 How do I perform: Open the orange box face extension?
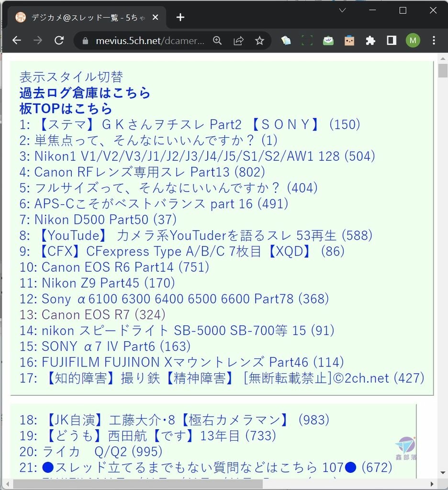349,40
